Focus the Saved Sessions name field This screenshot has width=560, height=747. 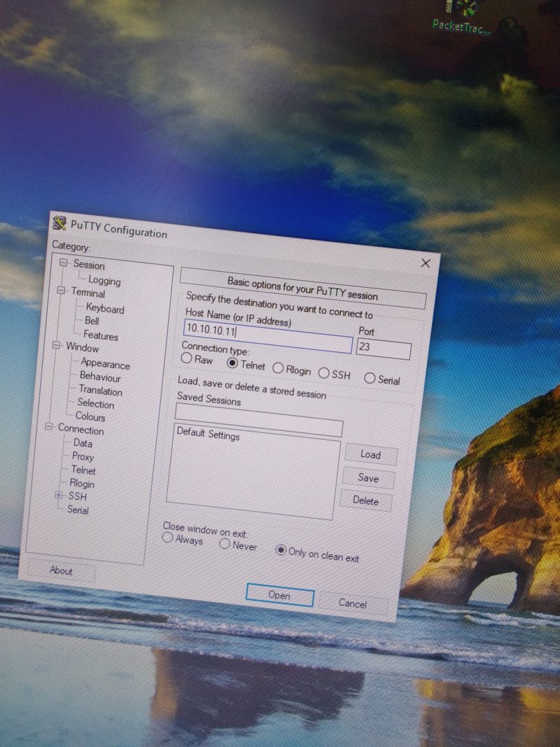point(259,419)
